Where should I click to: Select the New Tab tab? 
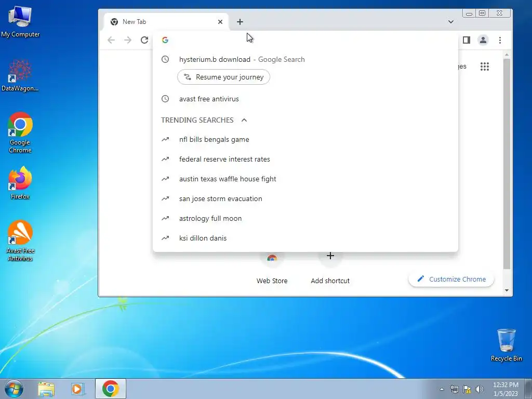click(166, 22)
